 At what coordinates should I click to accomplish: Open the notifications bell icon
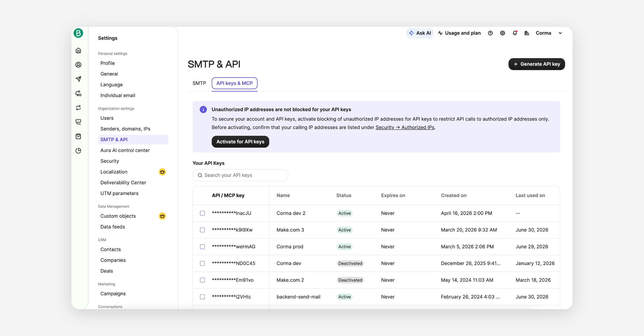[515, 33]
